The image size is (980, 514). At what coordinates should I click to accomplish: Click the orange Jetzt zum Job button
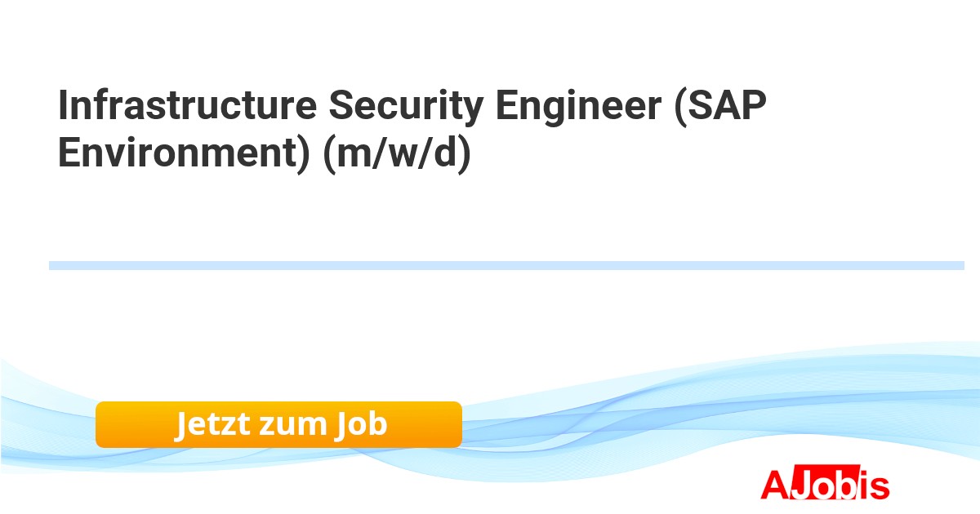click(x=278, y=424)
